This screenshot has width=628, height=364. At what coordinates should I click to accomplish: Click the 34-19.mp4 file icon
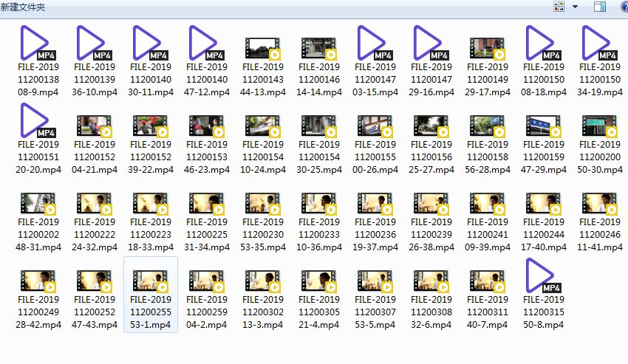[599, 44]
